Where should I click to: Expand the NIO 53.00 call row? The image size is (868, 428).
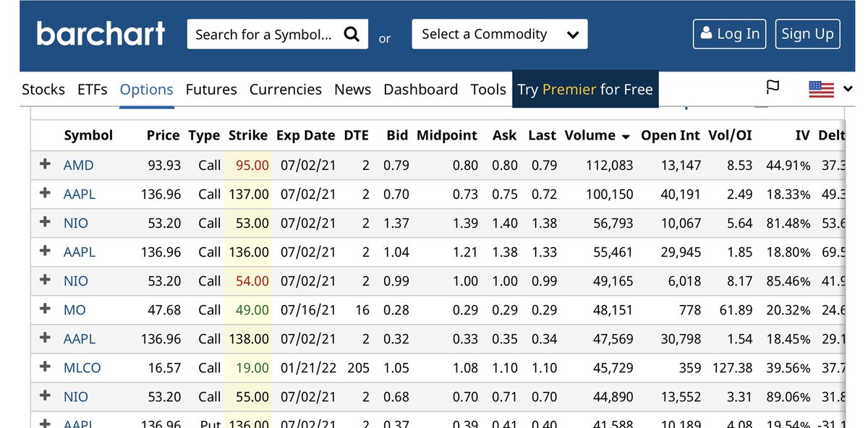point(45,222)
